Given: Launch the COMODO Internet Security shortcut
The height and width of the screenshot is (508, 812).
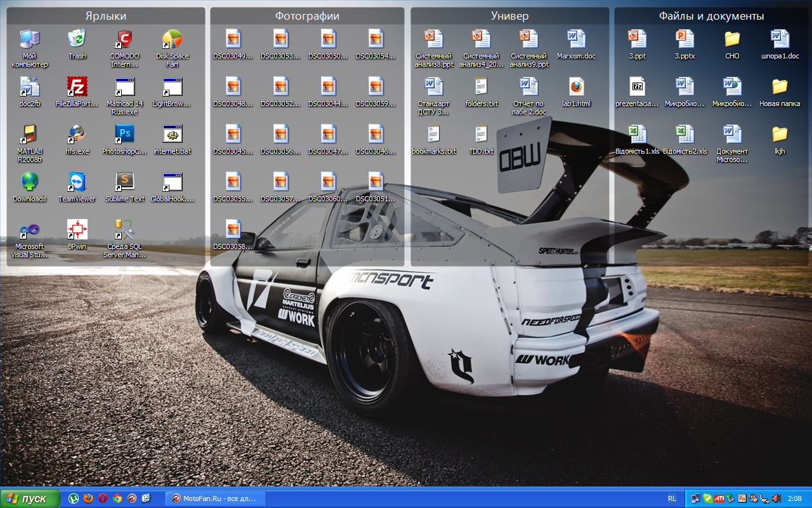Looking at the screenshot, I should coord(125,39).
